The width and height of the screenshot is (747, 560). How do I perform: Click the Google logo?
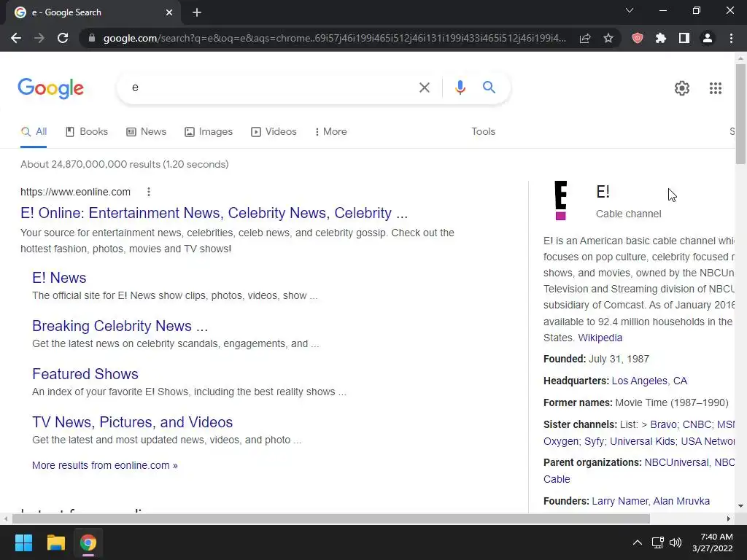[x=50, y=88]
